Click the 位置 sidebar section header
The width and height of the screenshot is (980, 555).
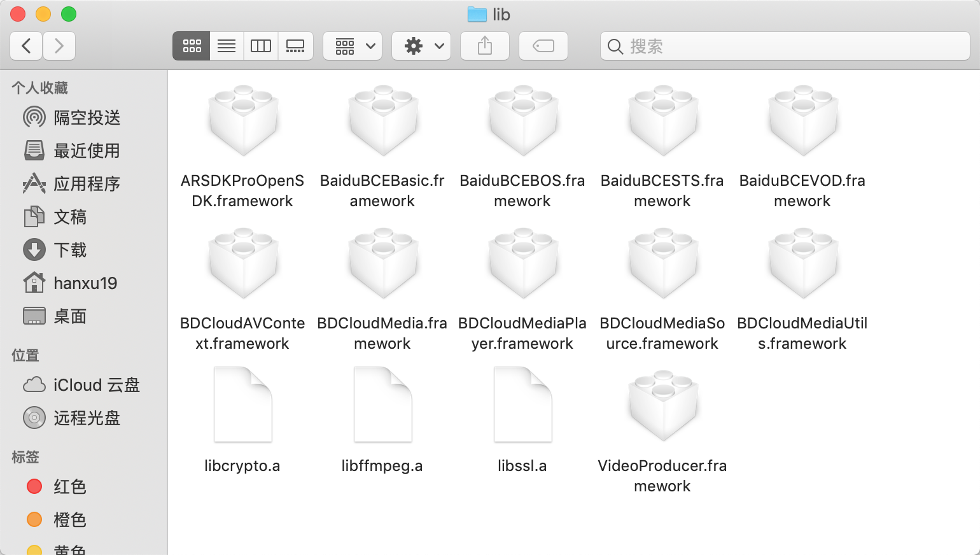[x=25, y=355]
